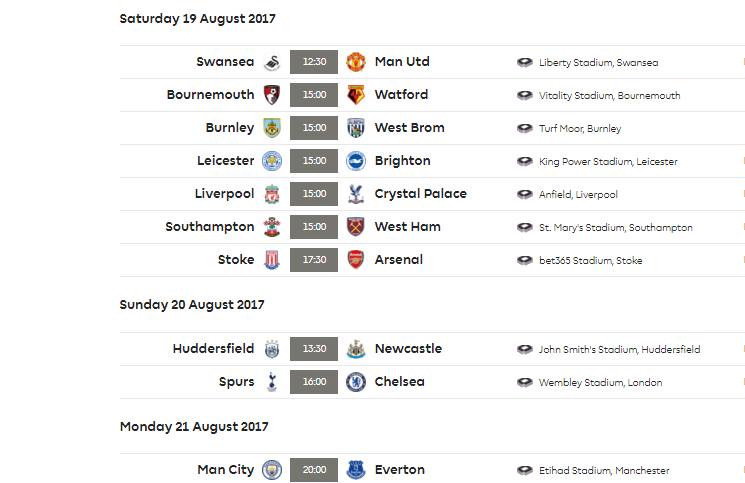The width and height of the screenshot is (745, 483).
Task: Click the Swansea swan crest
Action: click(272, 62)
